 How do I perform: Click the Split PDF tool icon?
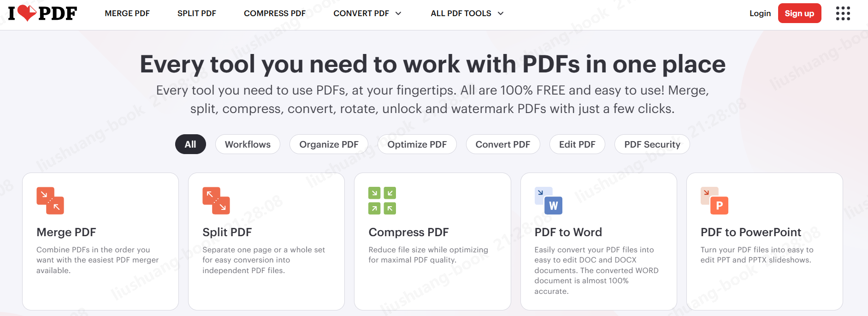216,201
